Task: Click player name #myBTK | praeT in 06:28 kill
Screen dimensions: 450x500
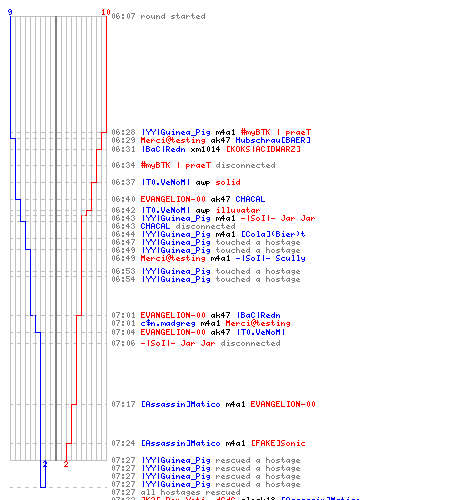Action: point(276,132)
